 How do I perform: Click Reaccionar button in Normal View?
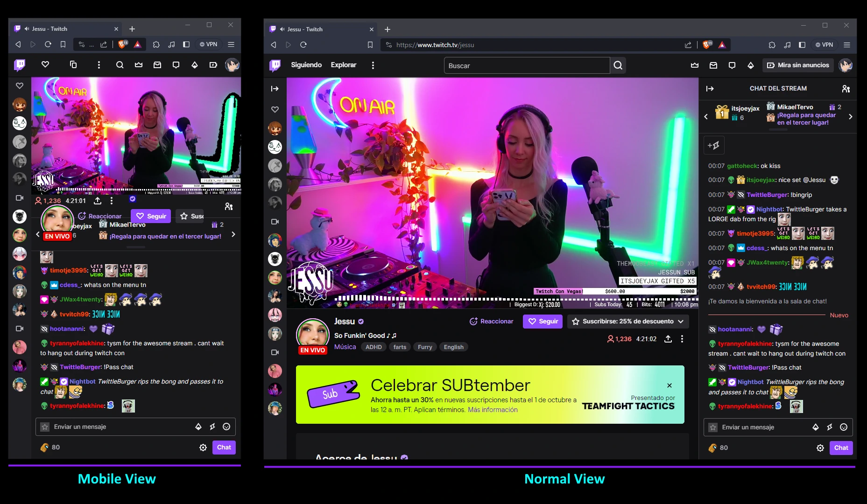pyautogui.click(x=491, y=322)
